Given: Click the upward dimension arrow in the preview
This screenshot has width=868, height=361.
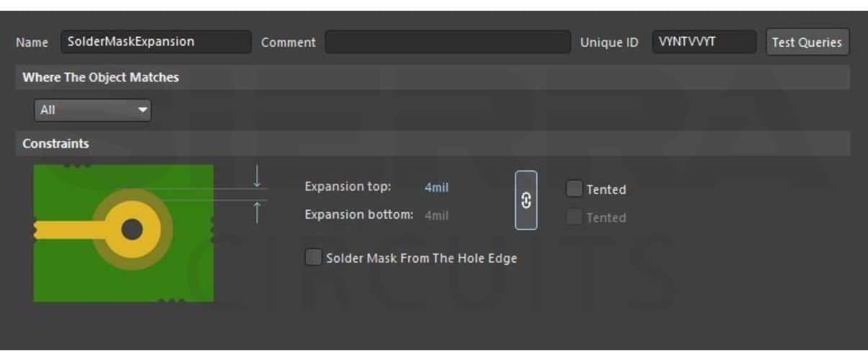Looking at the screenshot, I should pos(257,213).
